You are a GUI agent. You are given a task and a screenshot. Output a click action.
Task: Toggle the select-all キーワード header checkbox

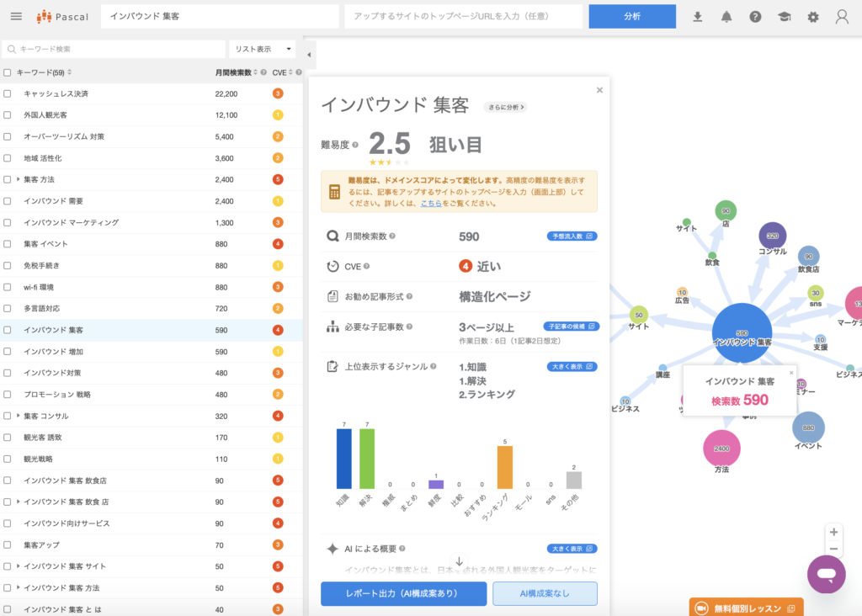(x=8, y=72)
